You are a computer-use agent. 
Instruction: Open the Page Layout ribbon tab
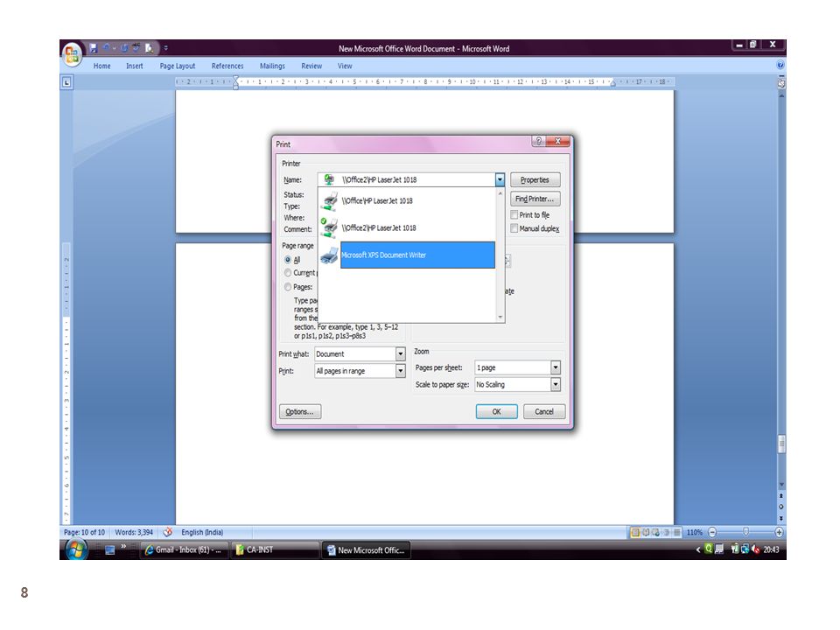click(x=178, y=66)
